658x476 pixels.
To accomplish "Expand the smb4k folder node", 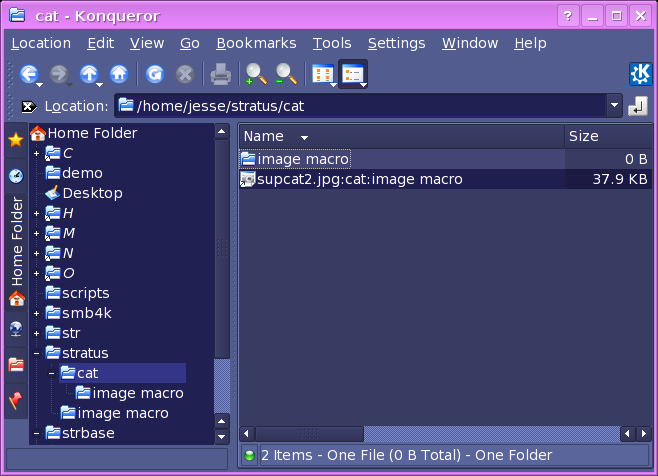I will click(37, 314).
